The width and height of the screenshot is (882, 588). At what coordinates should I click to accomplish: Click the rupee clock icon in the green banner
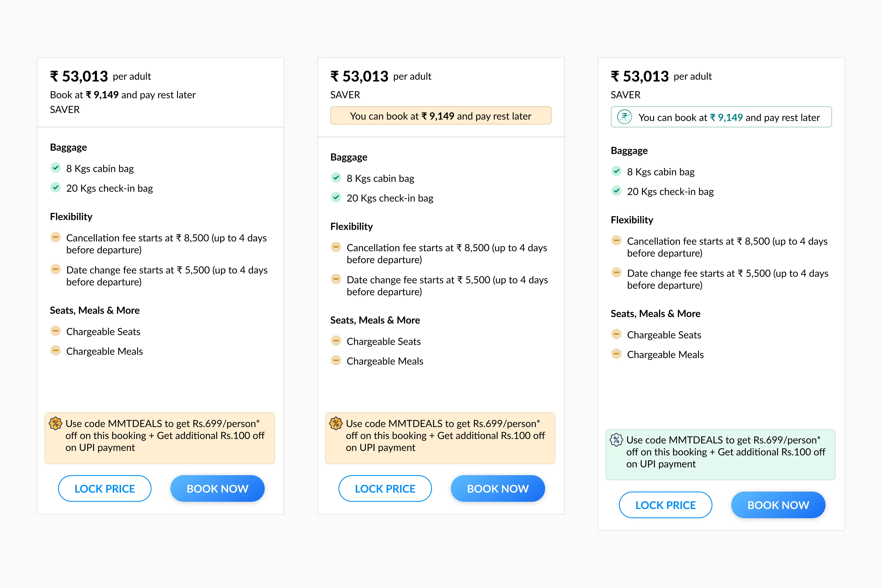pos(624,117)
